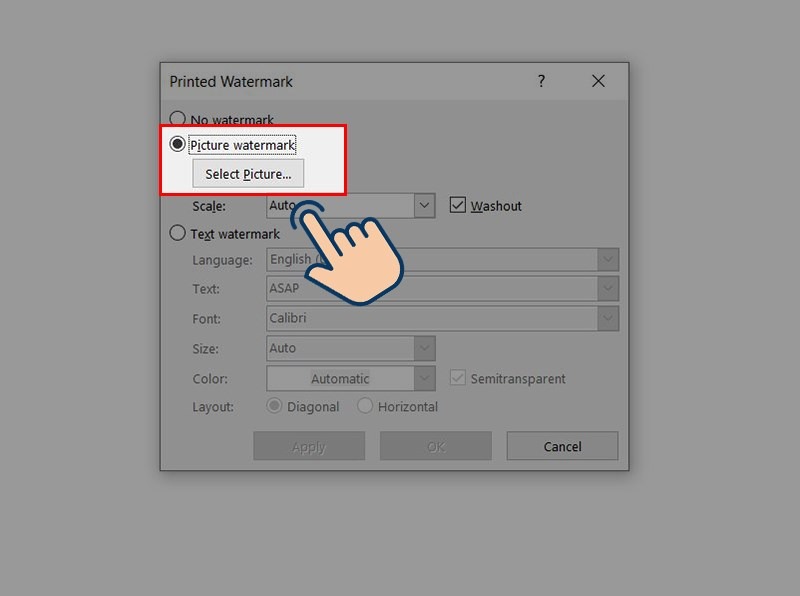Close the Printed Watermark dialog
This screenshot has height=596, width=800.
(598, 81)
